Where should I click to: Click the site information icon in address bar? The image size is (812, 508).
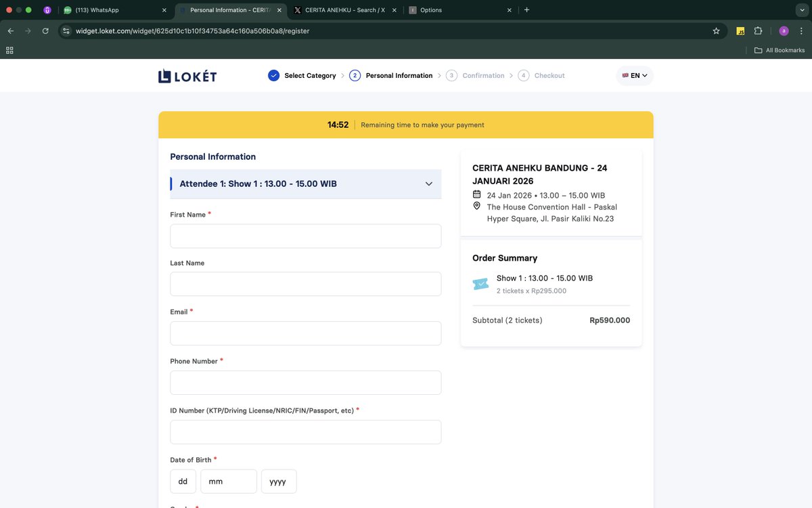click(x=66, y=30)
